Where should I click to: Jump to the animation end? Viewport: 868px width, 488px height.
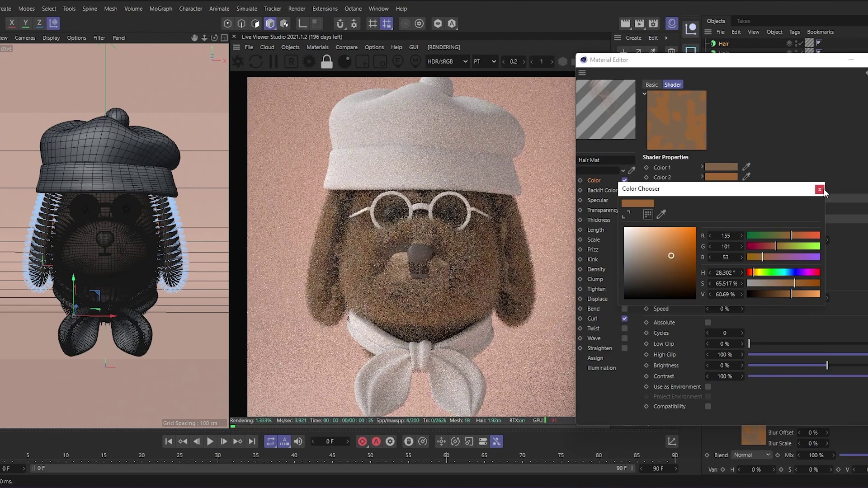tap(252, 441)
